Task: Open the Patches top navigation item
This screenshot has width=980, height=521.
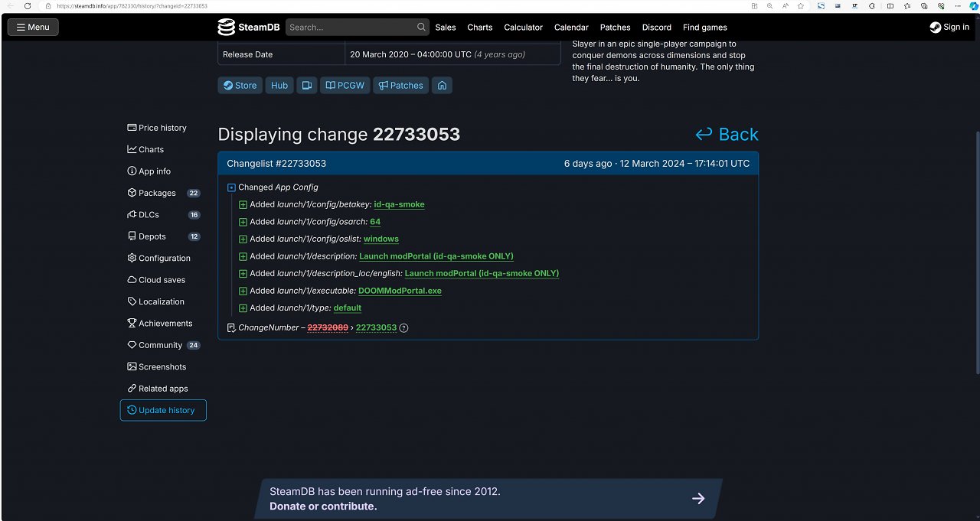Action: [616, 27]
